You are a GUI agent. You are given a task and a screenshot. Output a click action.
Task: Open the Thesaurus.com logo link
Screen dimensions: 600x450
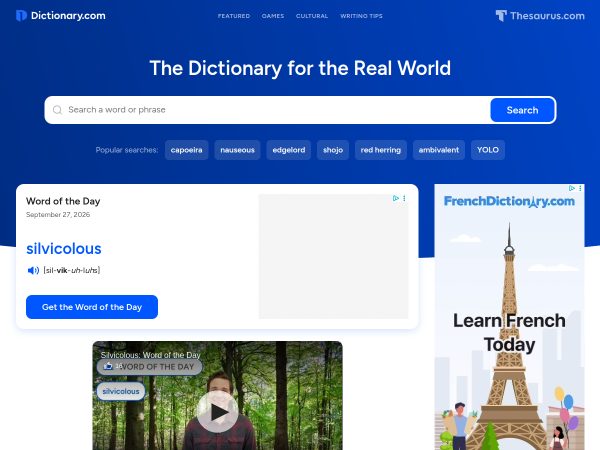(540, 16)
